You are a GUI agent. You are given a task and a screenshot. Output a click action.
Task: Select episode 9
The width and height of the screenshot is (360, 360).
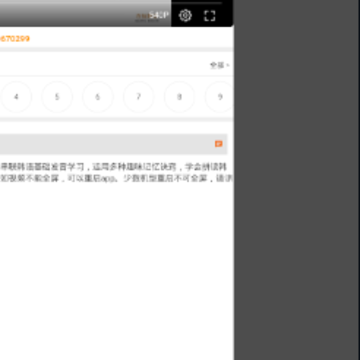[x=219, y=97]
